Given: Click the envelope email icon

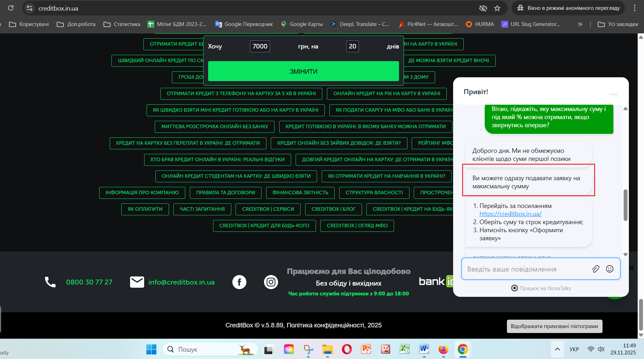Looking at the screenshot, I should (x=137, y=282).
